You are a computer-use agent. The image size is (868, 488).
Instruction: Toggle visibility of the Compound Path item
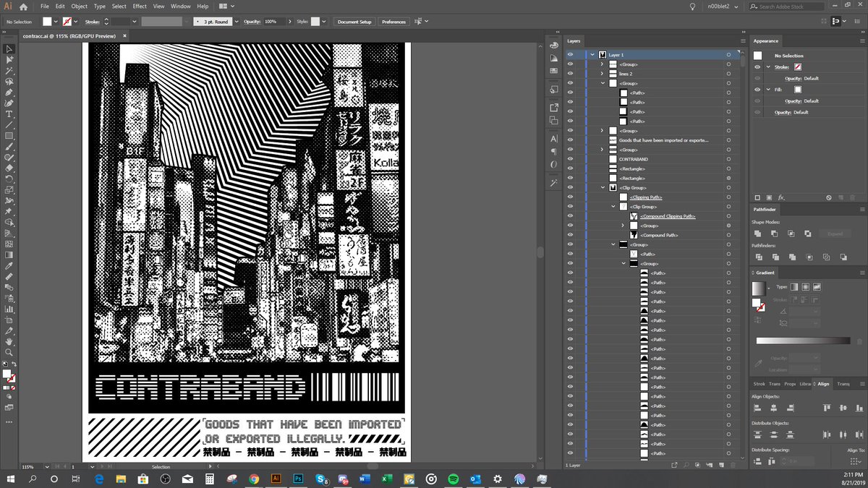pyautogui.click(x=570, y=235)
